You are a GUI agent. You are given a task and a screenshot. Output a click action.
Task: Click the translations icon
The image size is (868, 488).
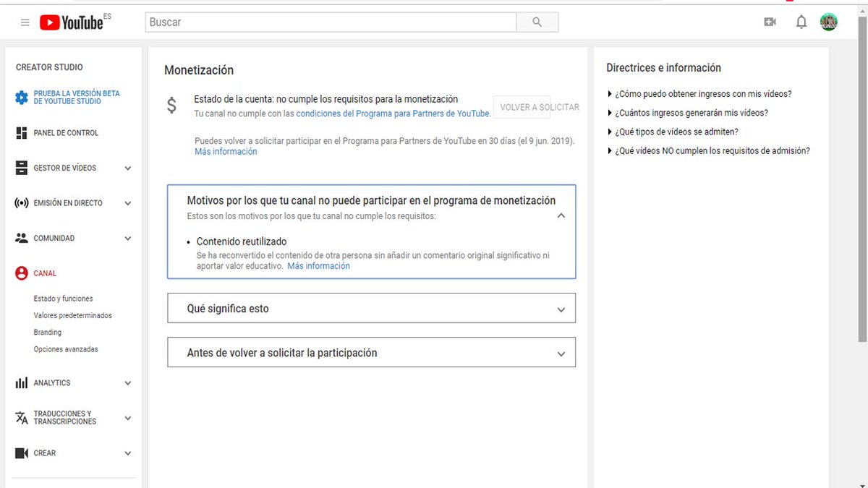point(22,418)
